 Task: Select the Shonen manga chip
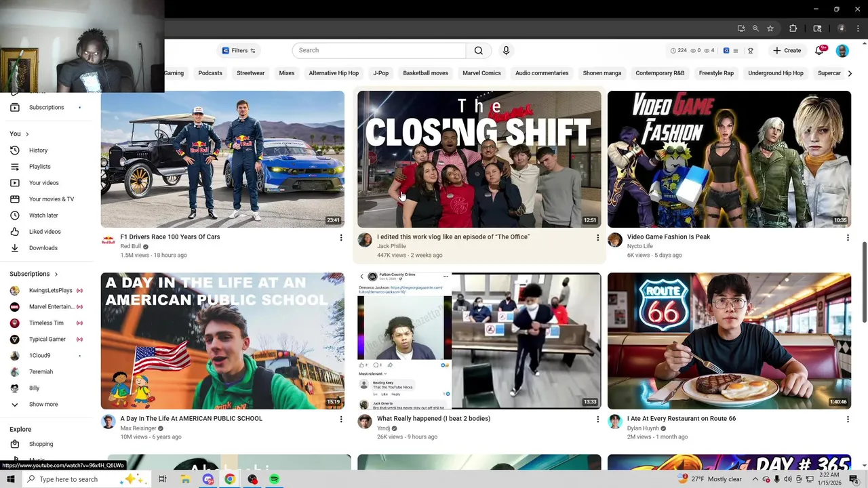pyautogui.click(x=602, y=73)
